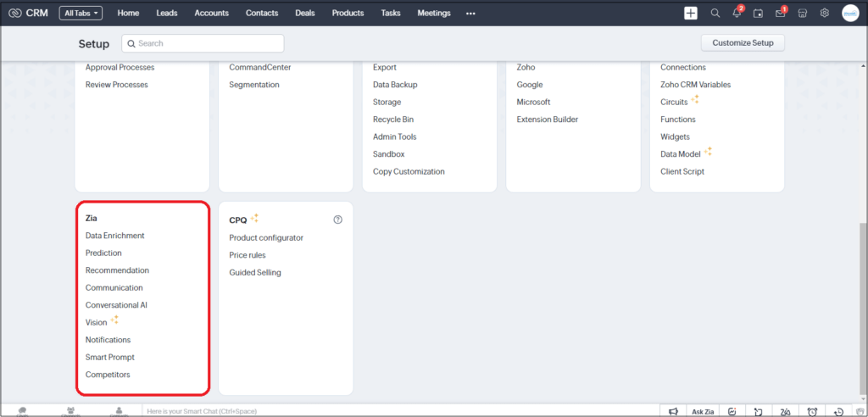Open the Contacts icon in the bottom bar
Image resolution: width=868 pixels, height=417 pixels.
coord(118,411)
